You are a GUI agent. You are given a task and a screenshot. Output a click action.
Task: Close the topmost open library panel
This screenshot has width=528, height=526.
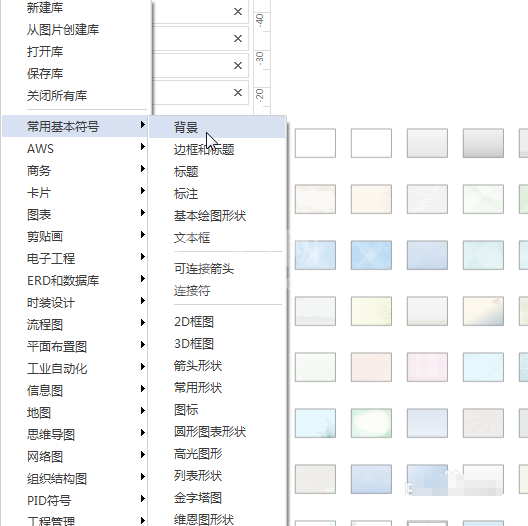pyautogui.click(x=238, y=11)
